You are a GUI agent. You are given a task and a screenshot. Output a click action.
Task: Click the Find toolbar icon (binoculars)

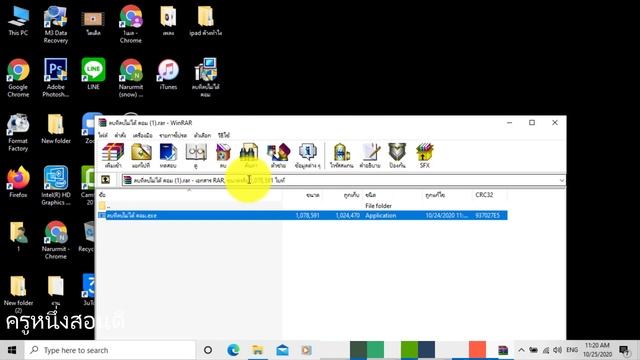tap(249, 156)
